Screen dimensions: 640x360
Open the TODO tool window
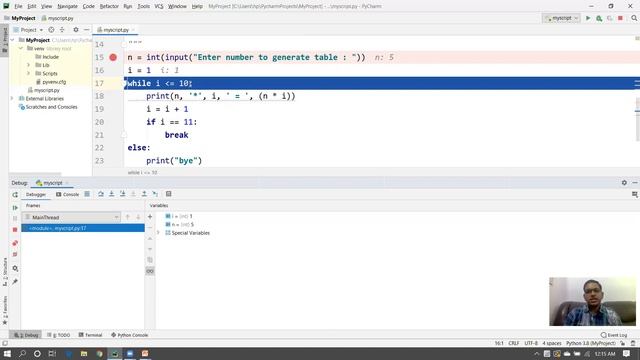click(x=58, y=335)
